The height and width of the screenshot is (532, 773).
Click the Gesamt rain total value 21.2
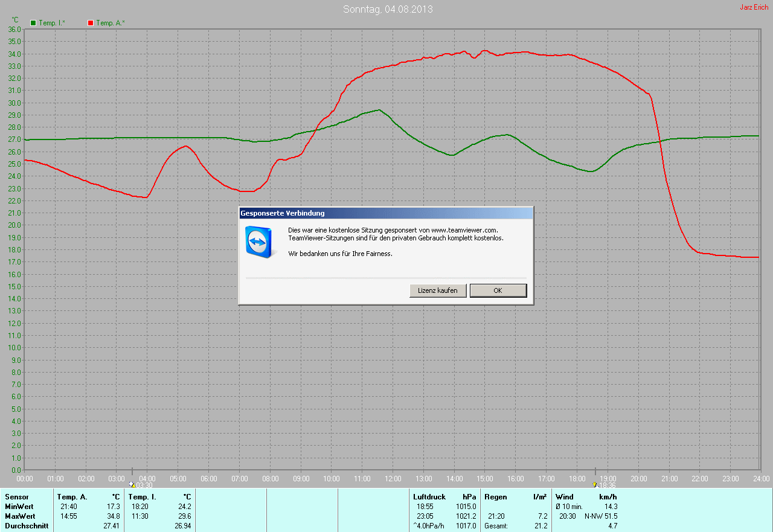540,526
